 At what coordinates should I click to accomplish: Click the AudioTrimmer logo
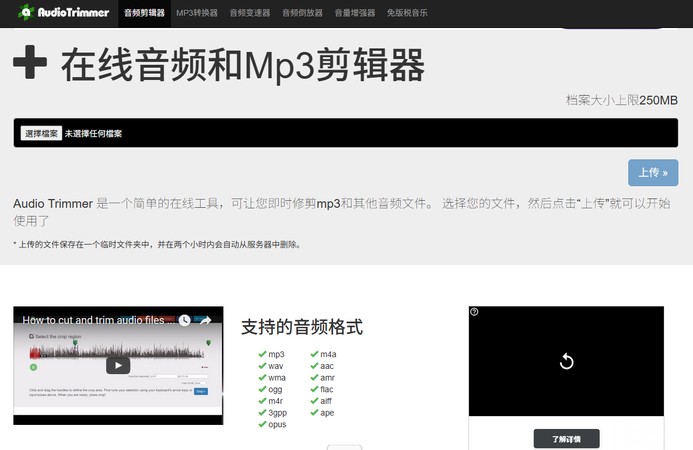pyautogui.click(x=63, y=12)
